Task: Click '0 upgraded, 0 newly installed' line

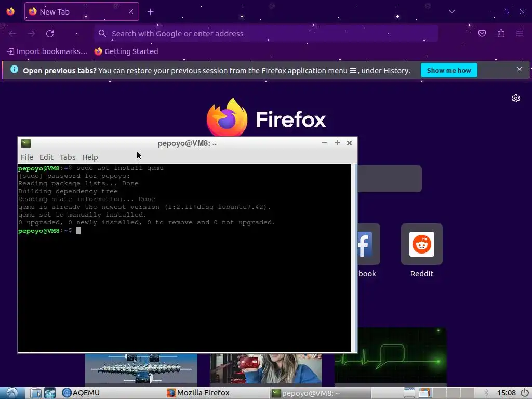Action: pyautogui.click(x=147, y=222)
